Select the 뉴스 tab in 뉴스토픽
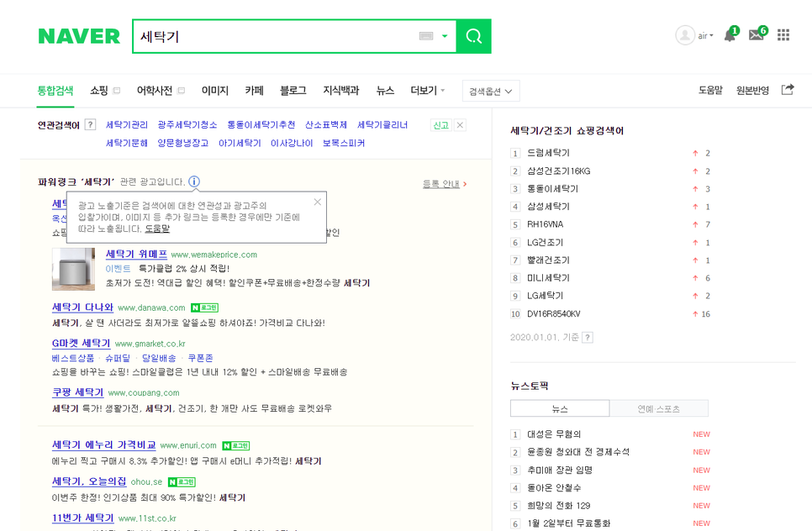 (x=560, y=408)
